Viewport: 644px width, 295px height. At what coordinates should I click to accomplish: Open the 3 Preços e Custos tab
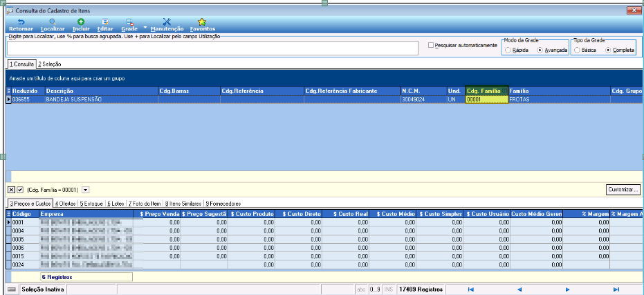click(30, 204)
